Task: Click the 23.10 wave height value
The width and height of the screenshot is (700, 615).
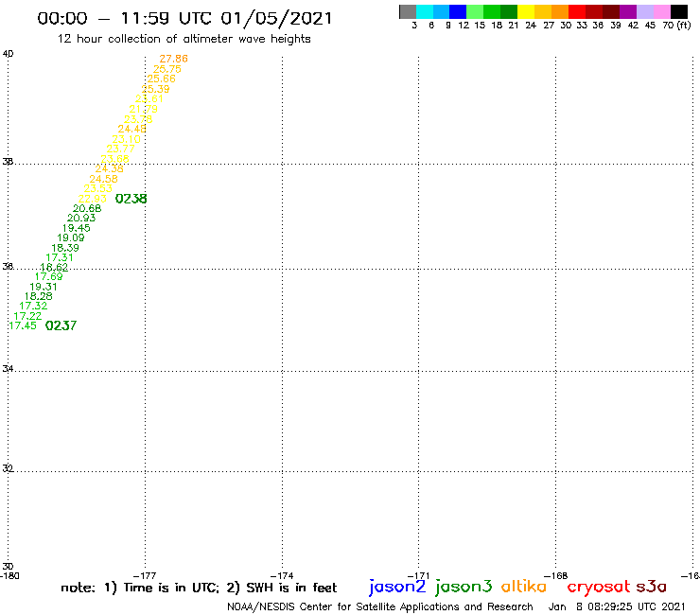Action: point(127,139)
